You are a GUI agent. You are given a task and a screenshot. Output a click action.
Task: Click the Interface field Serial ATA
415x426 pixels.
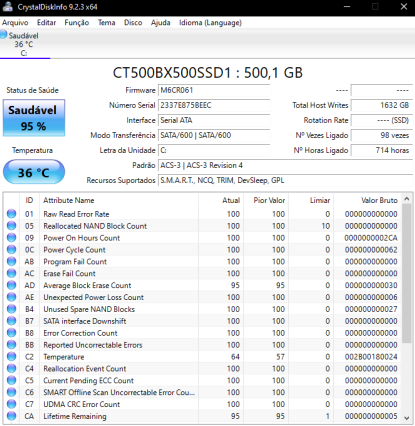(x=214, y=120)
